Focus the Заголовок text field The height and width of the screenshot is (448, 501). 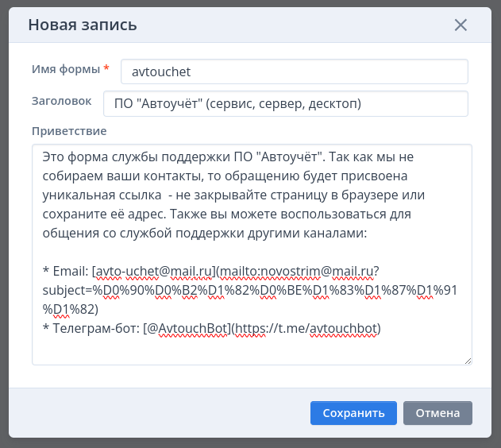pyautogui.click(x=286, y=104)
